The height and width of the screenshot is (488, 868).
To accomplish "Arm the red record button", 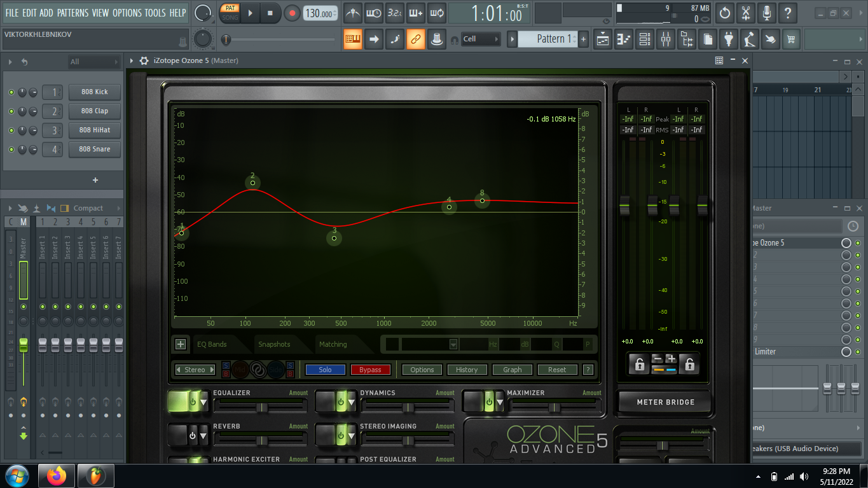I will [x=292, y=13].
